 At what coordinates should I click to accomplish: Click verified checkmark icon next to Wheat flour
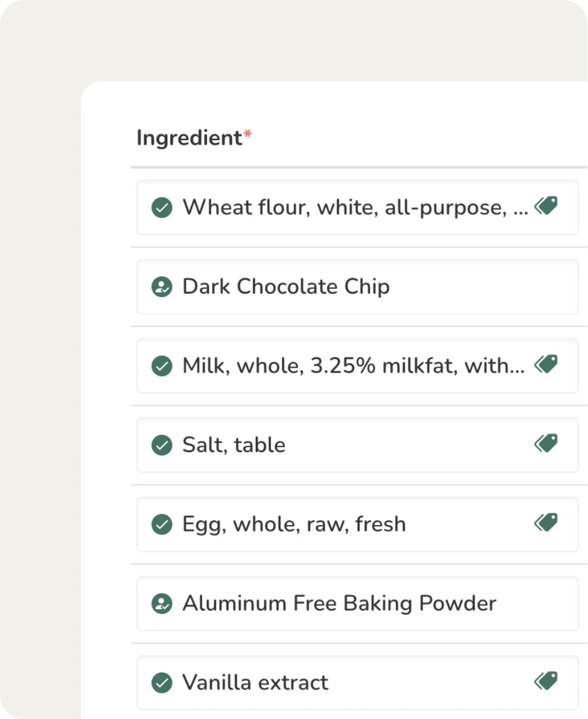coord(161,208)
